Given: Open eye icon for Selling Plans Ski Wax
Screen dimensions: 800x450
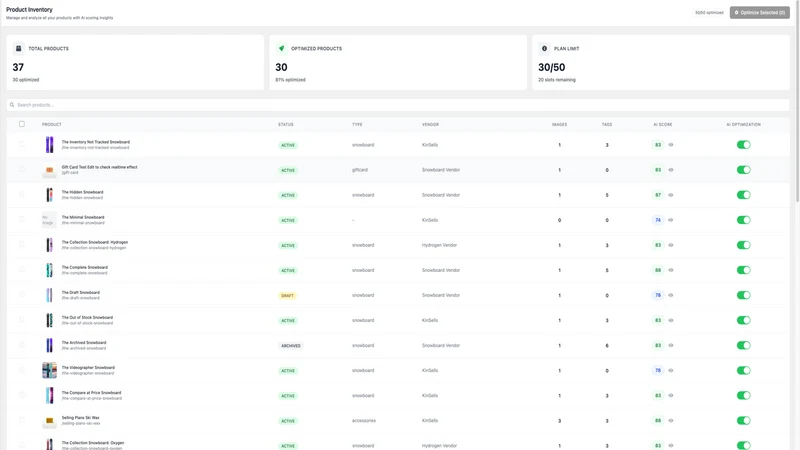Looking at the screenshot, I should pyautogui.click(x=670, y=420).
